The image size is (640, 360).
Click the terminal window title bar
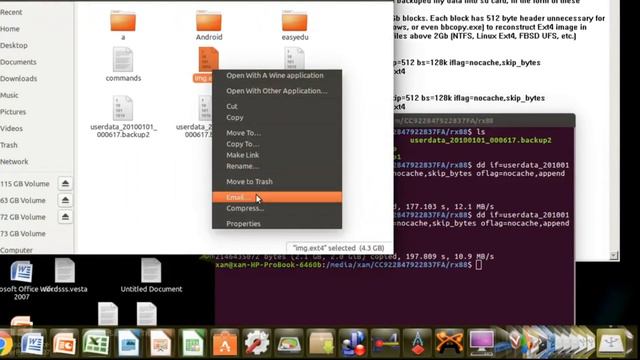(x=484, y=120)
